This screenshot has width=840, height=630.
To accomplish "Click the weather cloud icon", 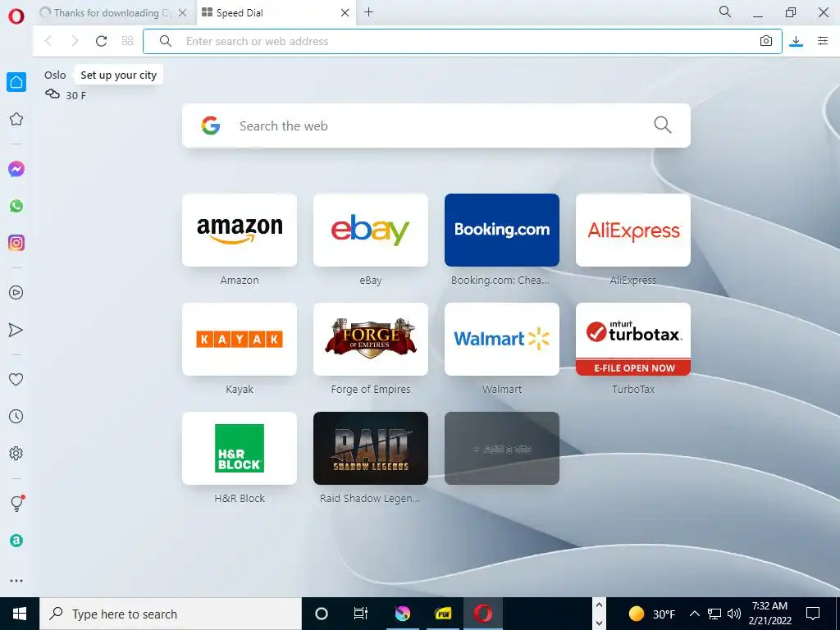I will 52,94.
